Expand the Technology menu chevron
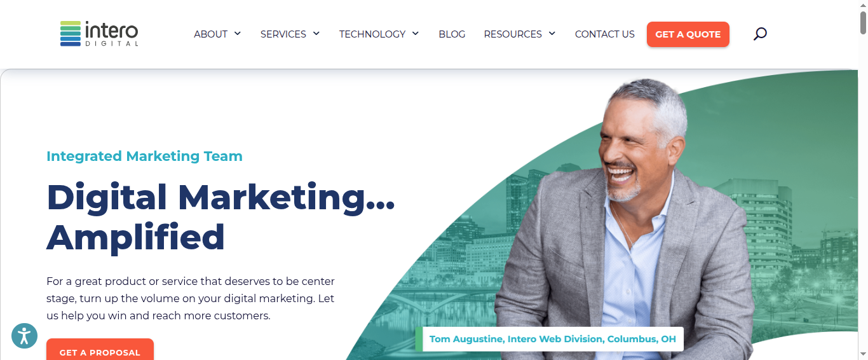The image size is (868, 360). click(x=416, y=34)
